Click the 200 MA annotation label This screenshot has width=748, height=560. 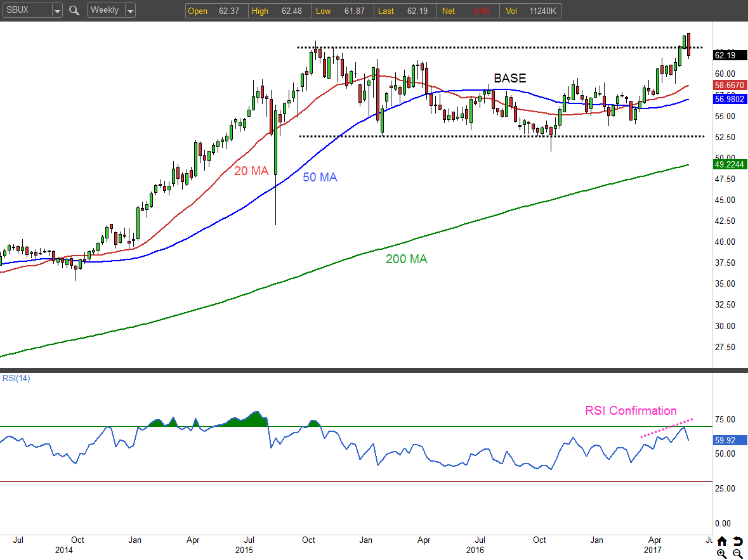tap(407, 259)
